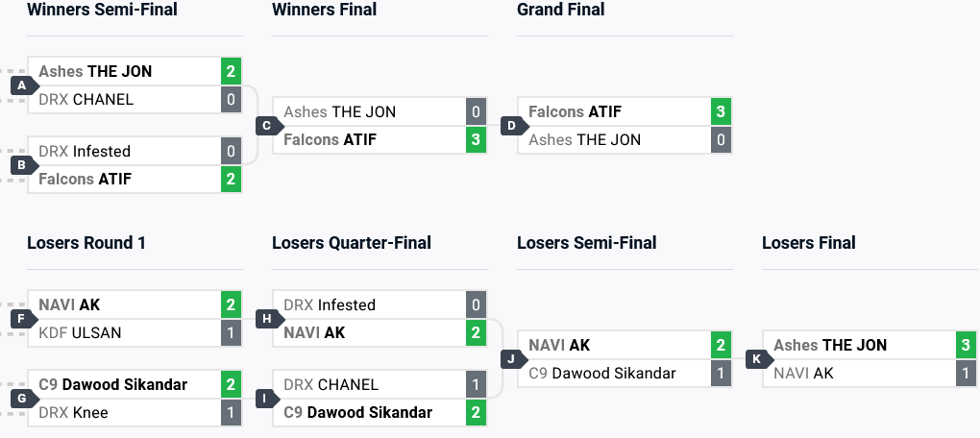
Task: Click Grand Final winning score 3
Action: point(721,111)
